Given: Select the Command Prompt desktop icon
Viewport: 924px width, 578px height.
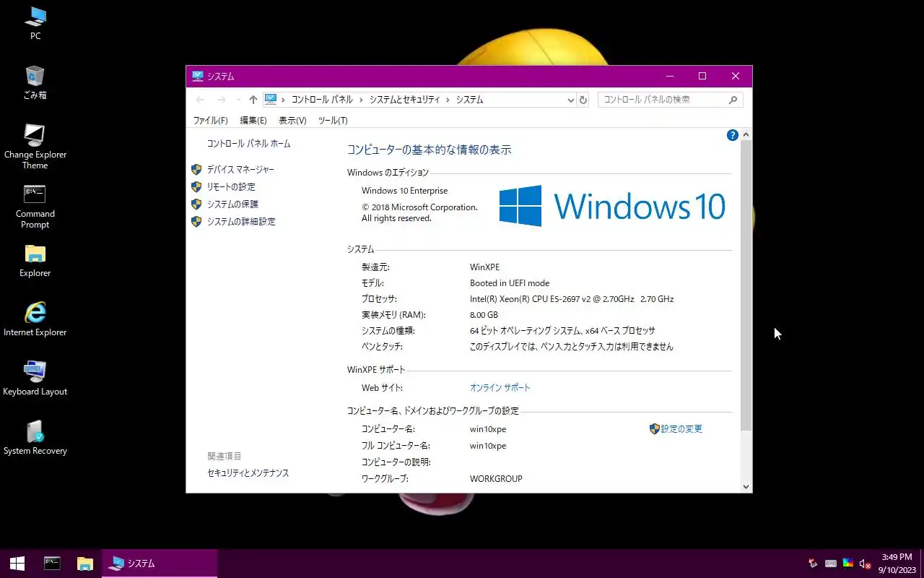Looking at the screenshot, I should click(35, 206).
